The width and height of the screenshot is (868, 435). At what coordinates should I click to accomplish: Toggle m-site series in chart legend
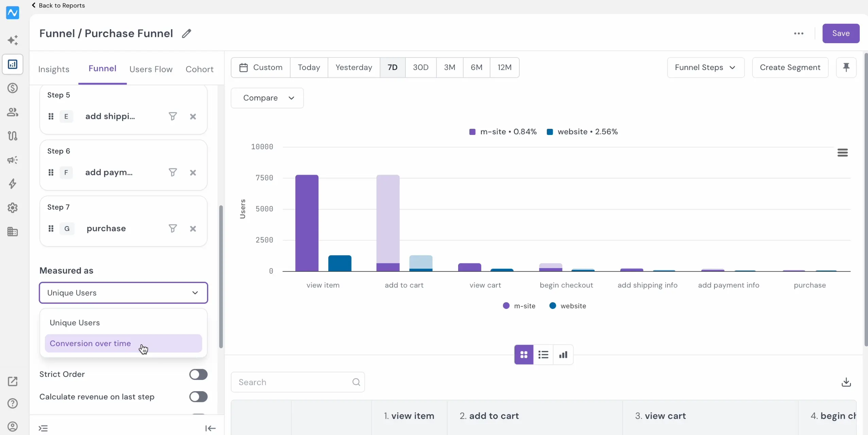519,306
